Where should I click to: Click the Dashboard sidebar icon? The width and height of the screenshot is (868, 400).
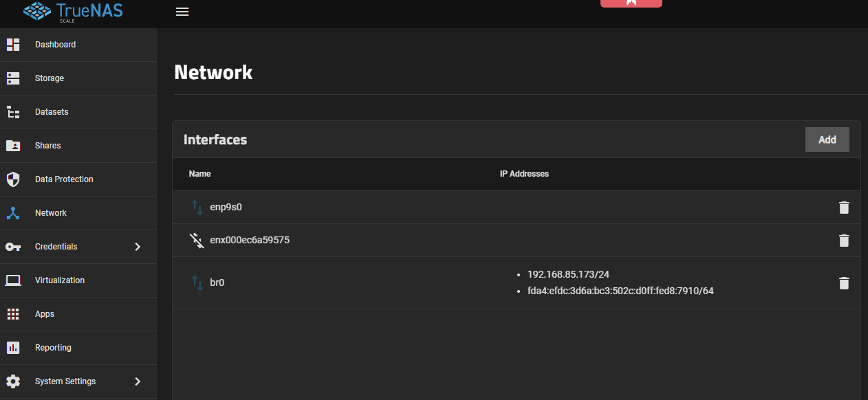click(13, 45)
